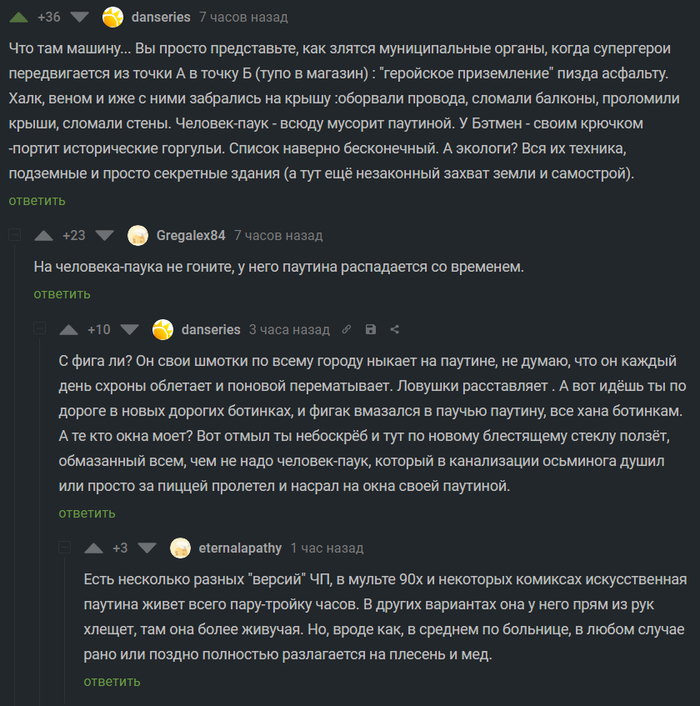Reply to eternalapathy's comment
The width and height of the screenshot is (700, 706).
(x=112, y=682)
